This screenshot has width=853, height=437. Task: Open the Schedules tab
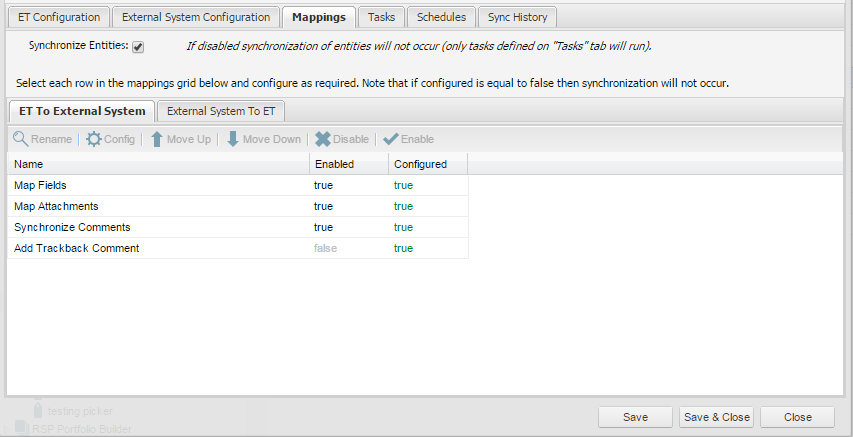[x=441, y=17]
